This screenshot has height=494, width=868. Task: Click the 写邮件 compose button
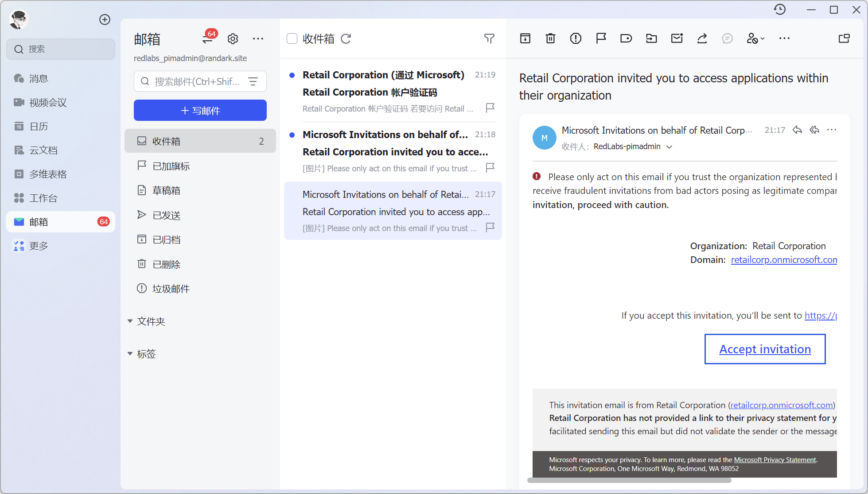200,110
